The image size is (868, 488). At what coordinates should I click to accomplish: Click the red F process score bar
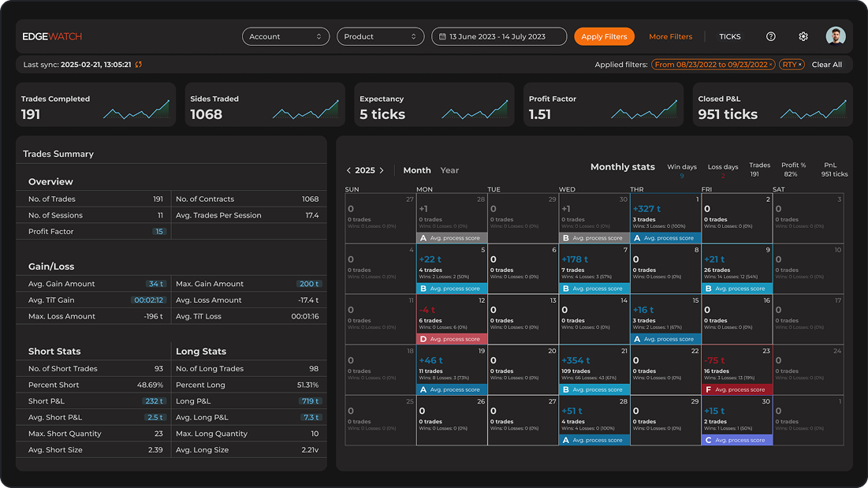[736, 389]
